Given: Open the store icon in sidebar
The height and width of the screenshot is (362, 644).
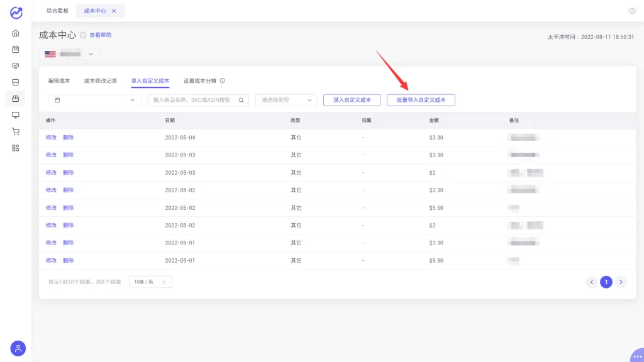Looking at the screenshot, I should (16, 82).
